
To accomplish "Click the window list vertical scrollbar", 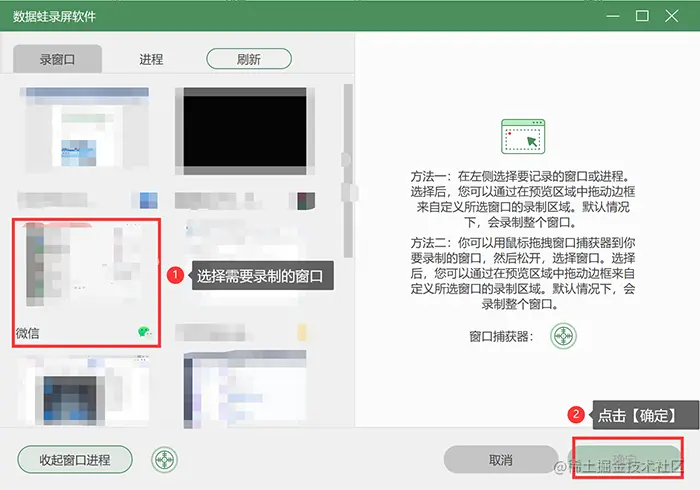I will [x=348, y=170].
